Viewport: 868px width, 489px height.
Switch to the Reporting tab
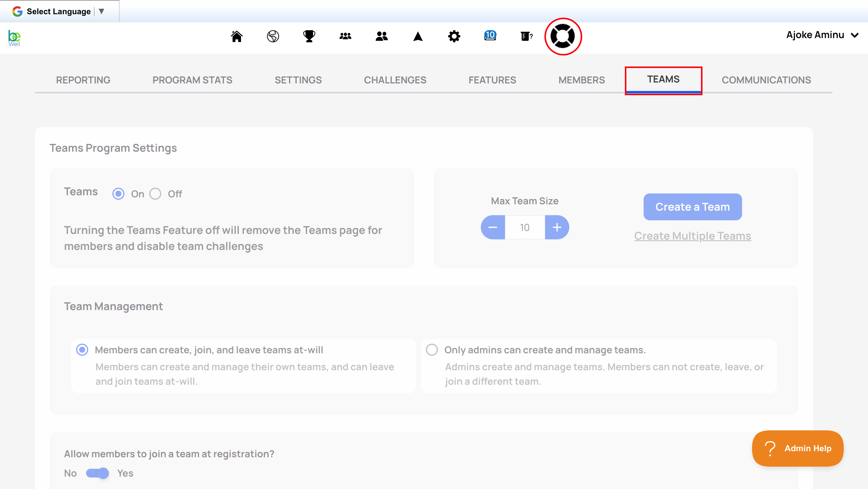[x=83, y=80]
